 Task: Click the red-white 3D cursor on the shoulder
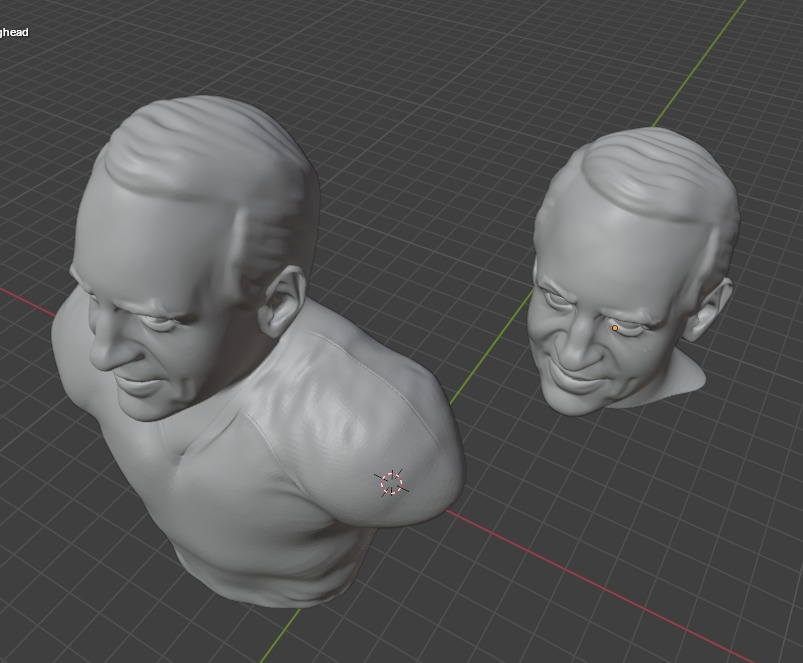pyautogui.click(x=392, y=483)
